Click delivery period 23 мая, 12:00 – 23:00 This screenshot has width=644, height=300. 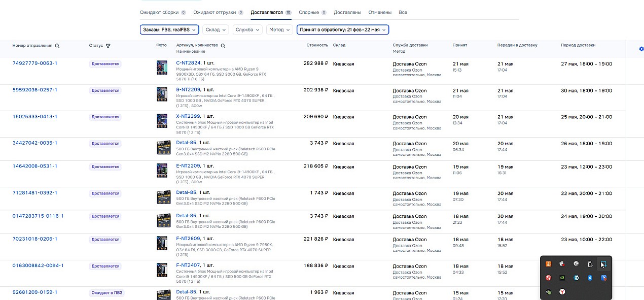pyautogui.click(x=587, y=166)
